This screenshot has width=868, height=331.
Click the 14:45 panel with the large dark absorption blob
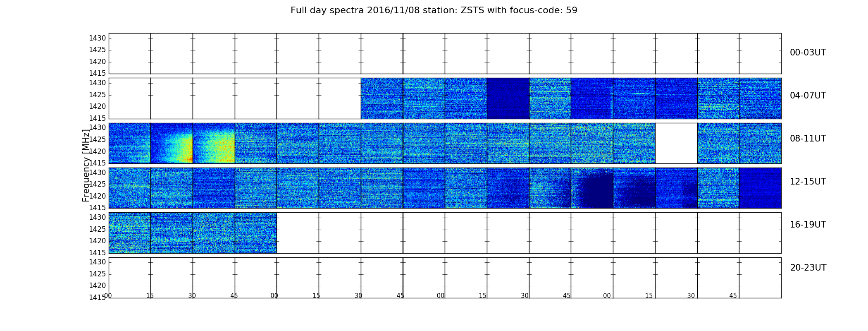coord(592,188)
